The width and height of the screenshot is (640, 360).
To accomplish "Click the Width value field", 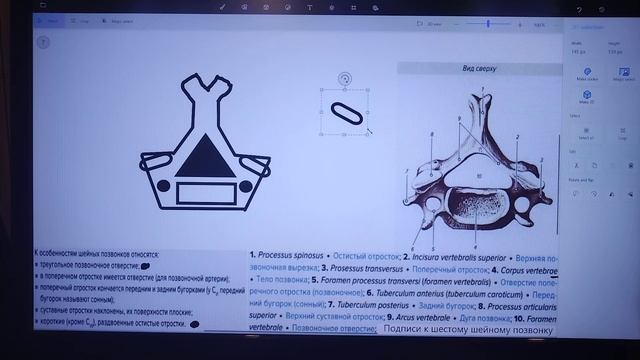I will 579,52.
